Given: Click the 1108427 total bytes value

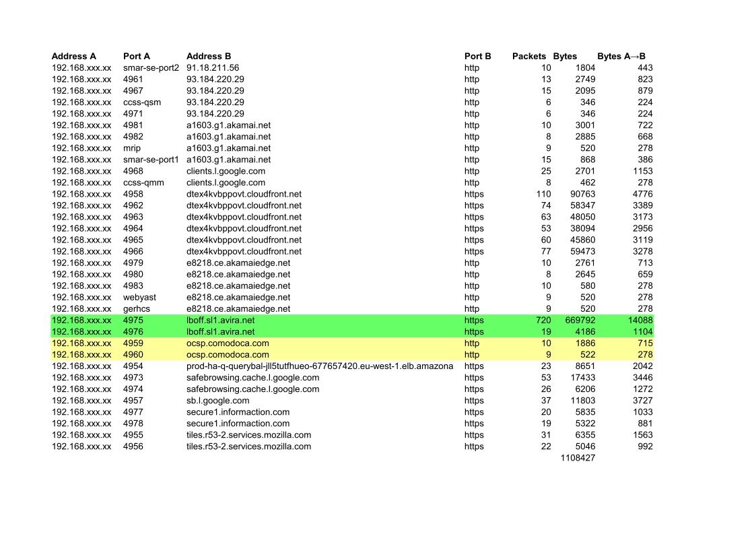Looking at the screenshot, I should click(578, 459).
